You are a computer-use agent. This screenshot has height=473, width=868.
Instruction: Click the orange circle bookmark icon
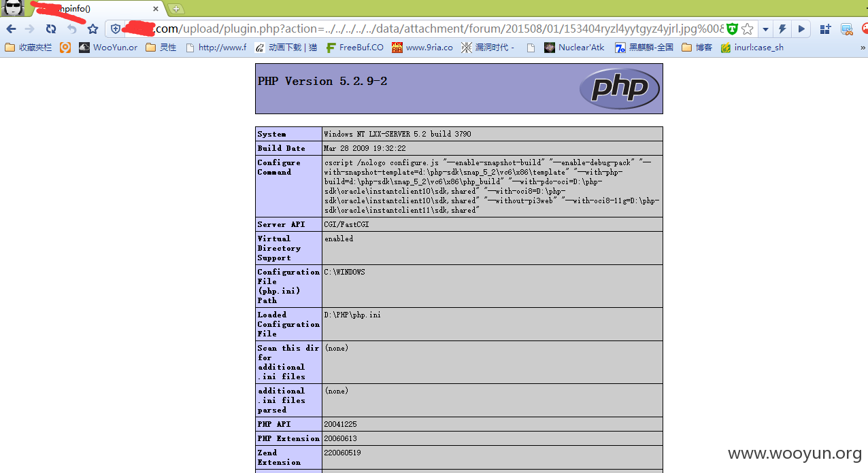(x=65, y=48)
